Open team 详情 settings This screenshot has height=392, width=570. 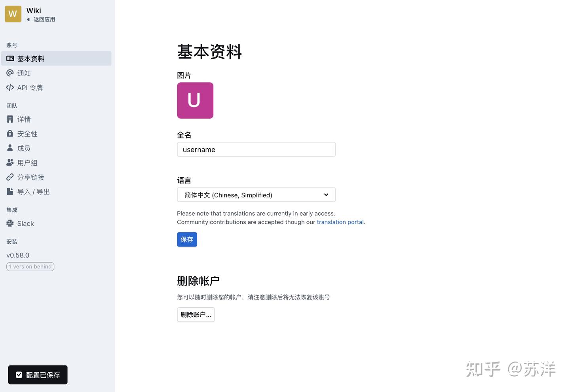point(24,119)
